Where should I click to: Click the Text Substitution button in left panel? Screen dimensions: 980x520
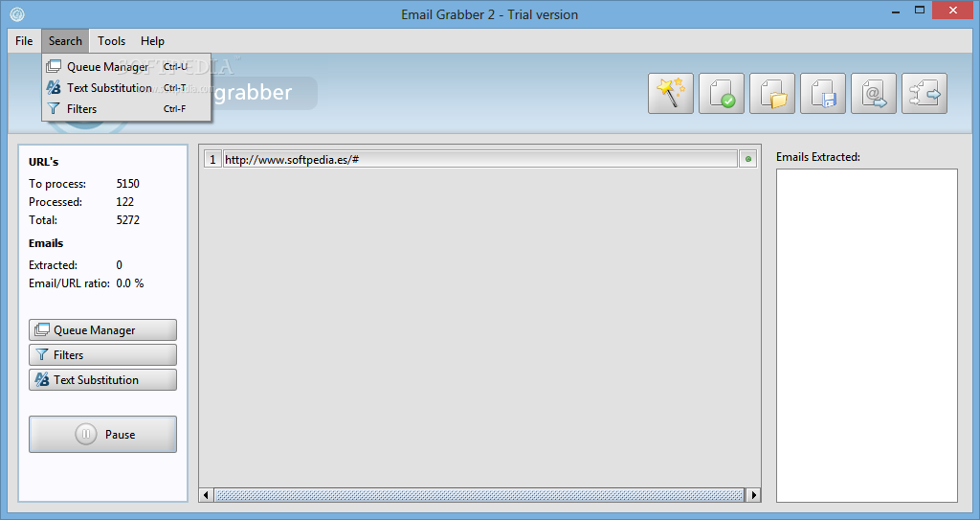pos(102,380)
